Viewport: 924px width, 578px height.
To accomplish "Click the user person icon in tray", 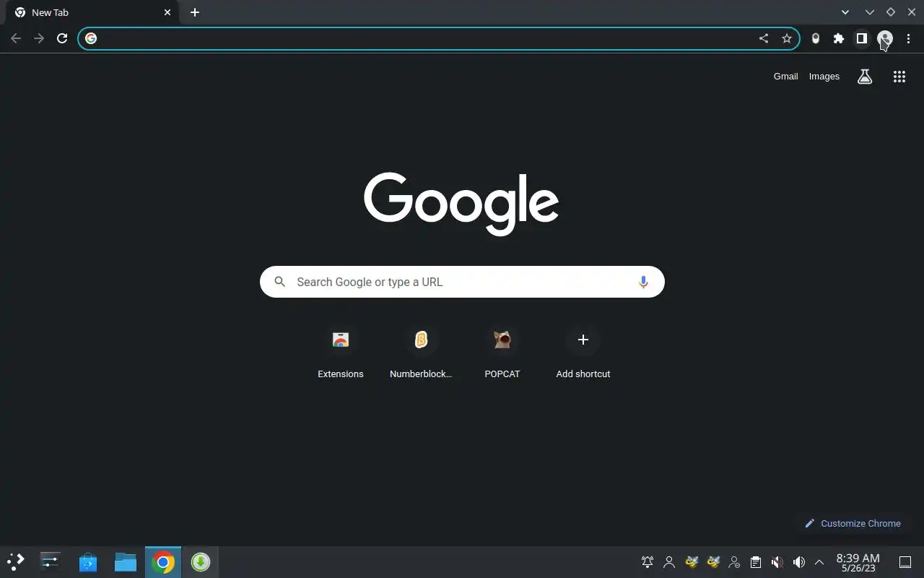I will [669, 562].
